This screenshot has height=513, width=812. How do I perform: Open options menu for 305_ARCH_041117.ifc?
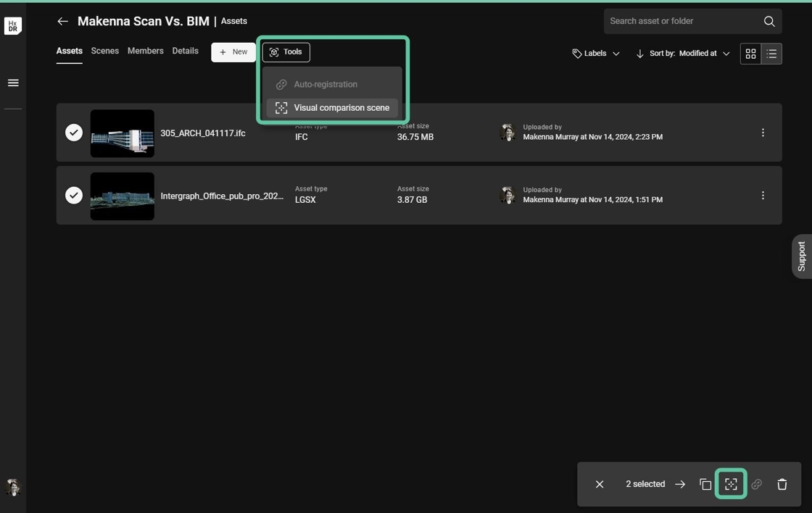pyautogui.click(x=762, y=133)
